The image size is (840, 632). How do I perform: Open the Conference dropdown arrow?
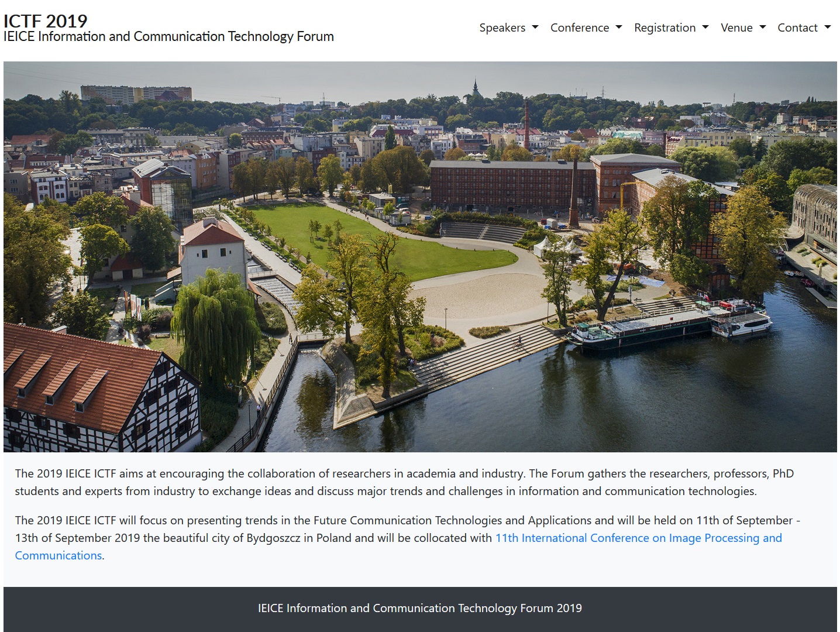click(618, 28)
